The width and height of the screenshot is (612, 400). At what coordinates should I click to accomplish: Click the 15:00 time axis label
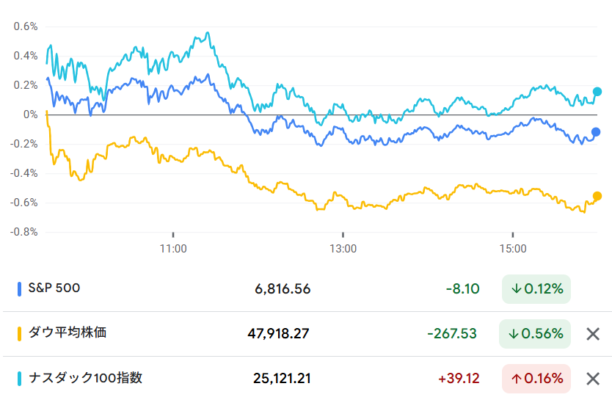pos(512,247)
